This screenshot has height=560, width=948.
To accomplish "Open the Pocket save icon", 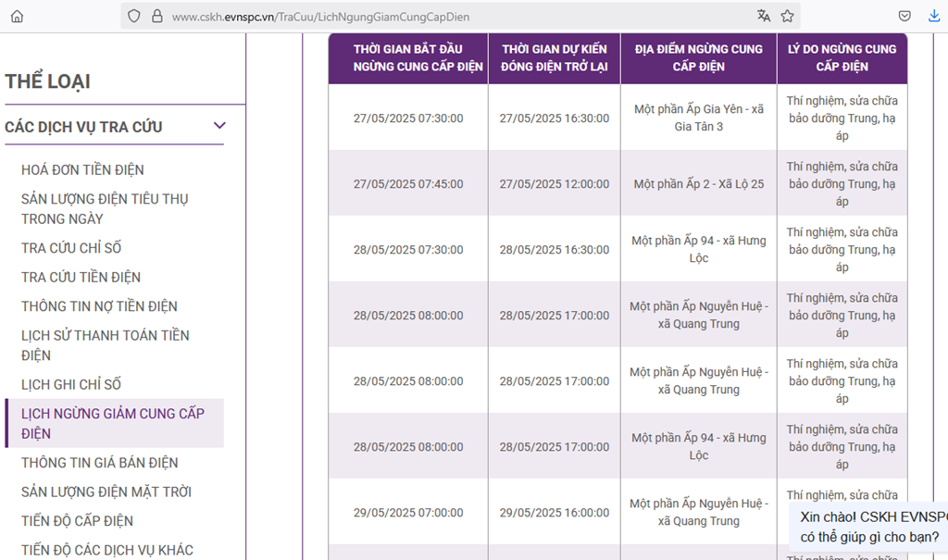I will [904, 16].
